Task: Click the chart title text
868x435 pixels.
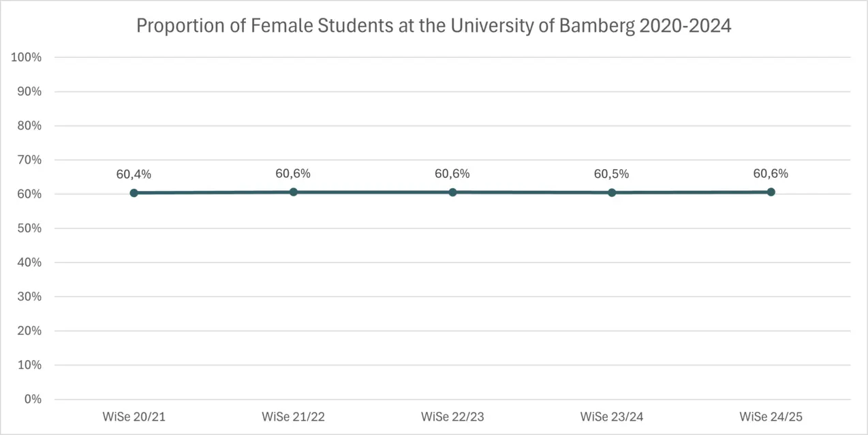Action: [x=433, y=26]
